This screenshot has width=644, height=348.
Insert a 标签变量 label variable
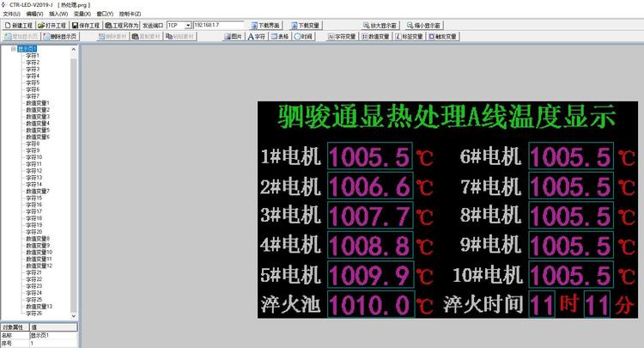(409, 37)
